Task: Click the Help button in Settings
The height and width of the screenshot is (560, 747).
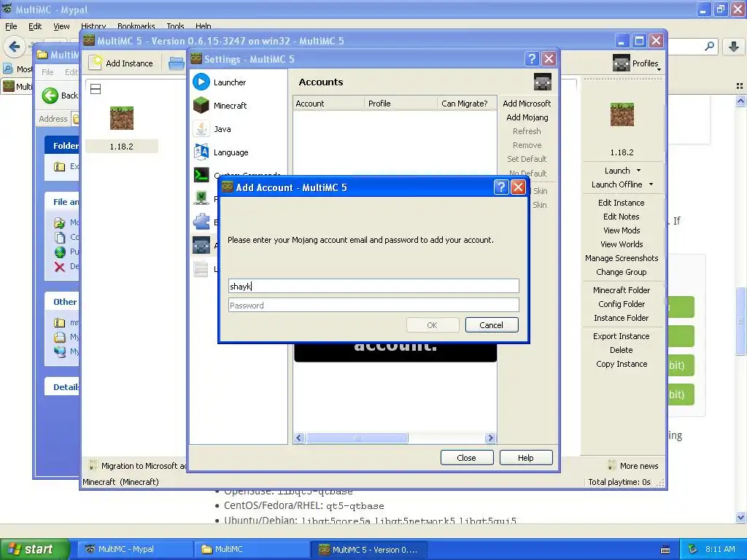Action: click(526, 458)
